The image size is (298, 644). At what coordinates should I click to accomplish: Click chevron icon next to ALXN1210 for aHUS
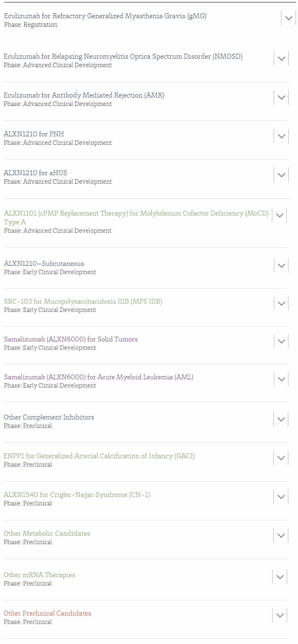pos(281,175)
